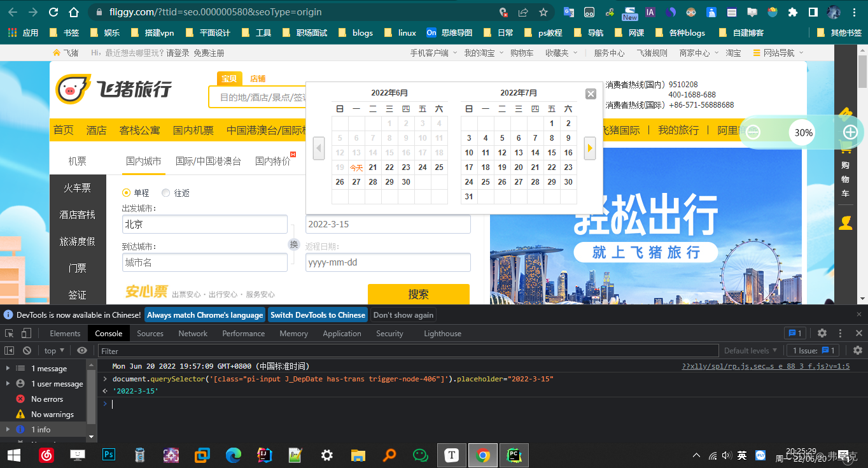This screenshot has height=468, width=868.
Task: Create live expression with the eye icon
Action: (x=82, y=350)
